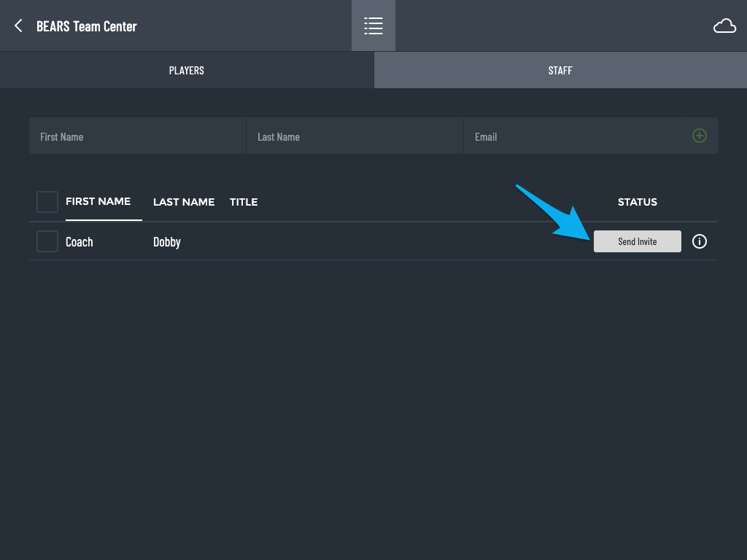This screenshot has width=747, height=560.
Task: Select the Dobby last name cell
Action: 167,242
